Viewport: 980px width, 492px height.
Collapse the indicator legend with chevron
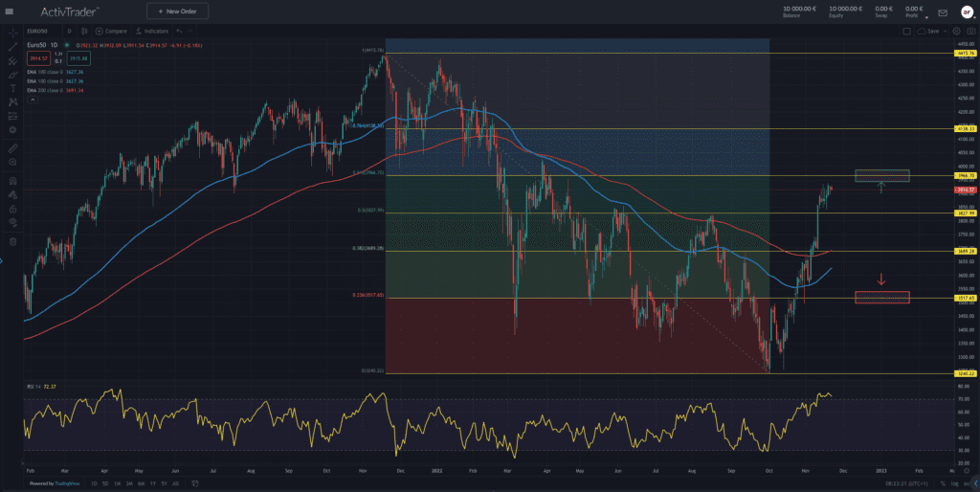click(33, 100)
